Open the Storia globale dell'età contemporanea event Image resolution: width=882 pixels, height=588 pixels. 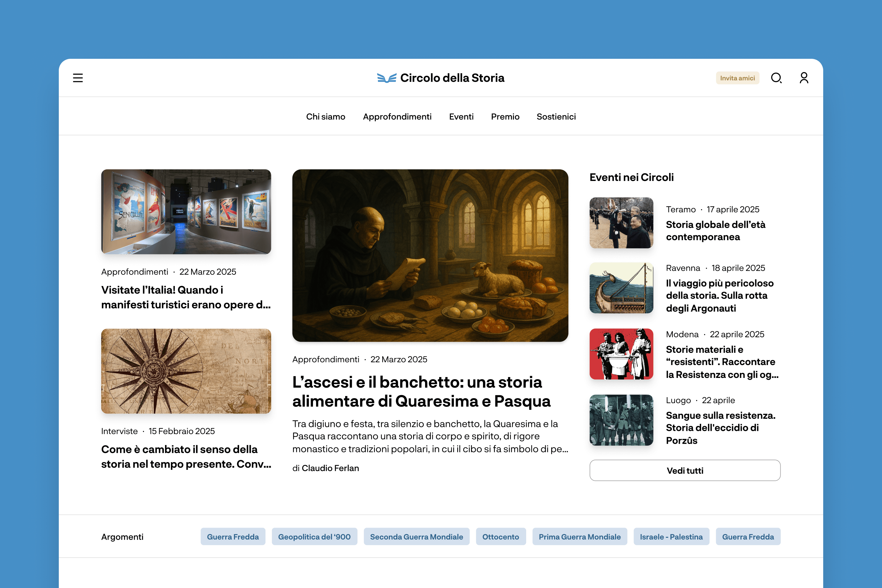click(x=715, y=231)
